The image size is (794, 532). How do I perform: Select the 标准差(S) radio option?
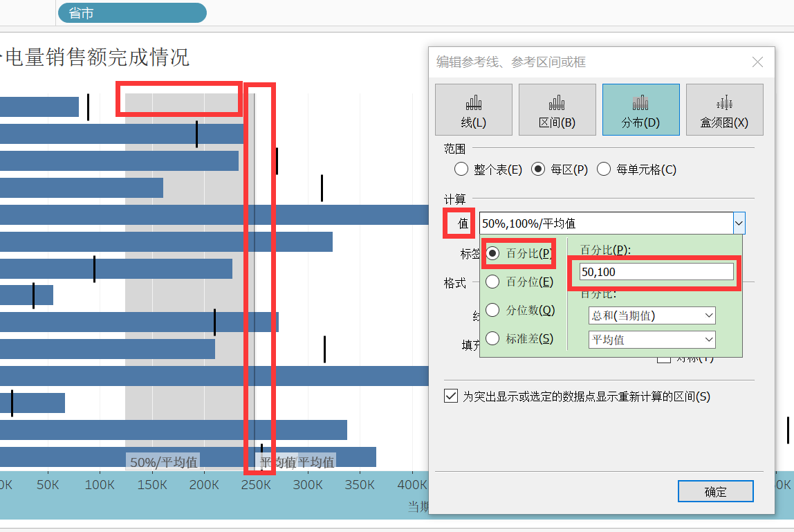point(492,338)
